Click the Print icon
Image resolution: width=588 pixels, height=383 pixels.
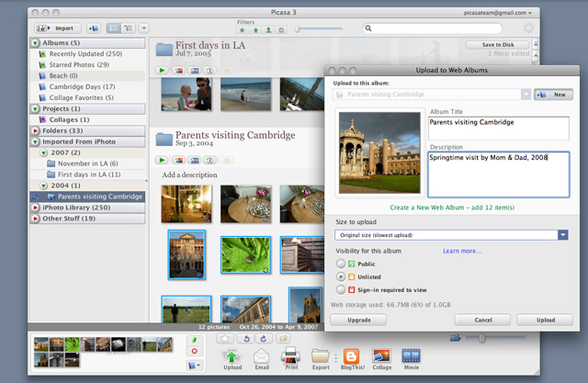click(291, 358)
